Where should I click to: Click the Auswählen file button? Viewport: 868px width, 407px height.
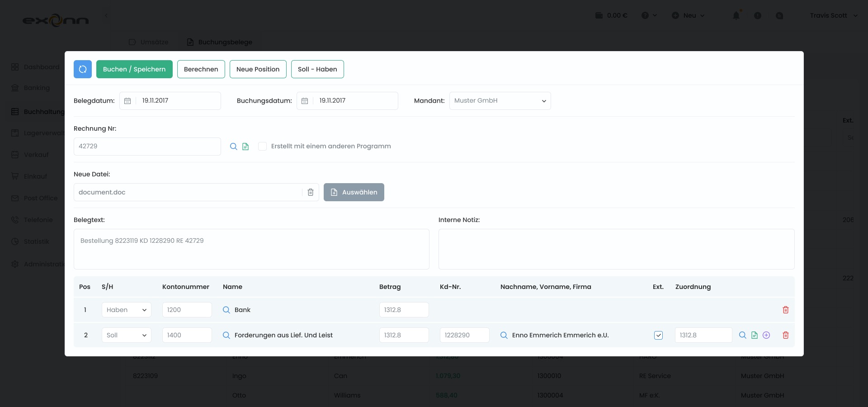(354, 192)
